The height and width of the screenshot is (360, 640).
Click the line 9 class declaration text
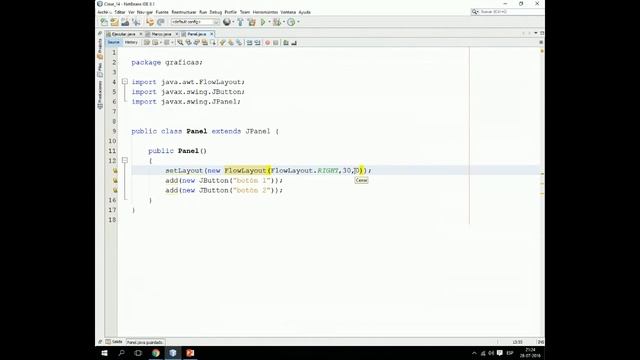coord(205,131)
